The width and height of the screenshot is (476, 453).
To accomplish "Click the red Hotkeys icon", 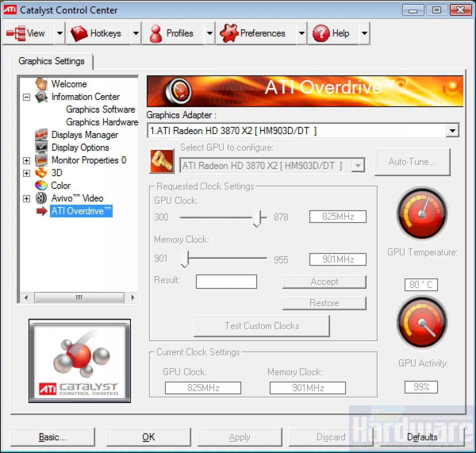I will [79, 33].
